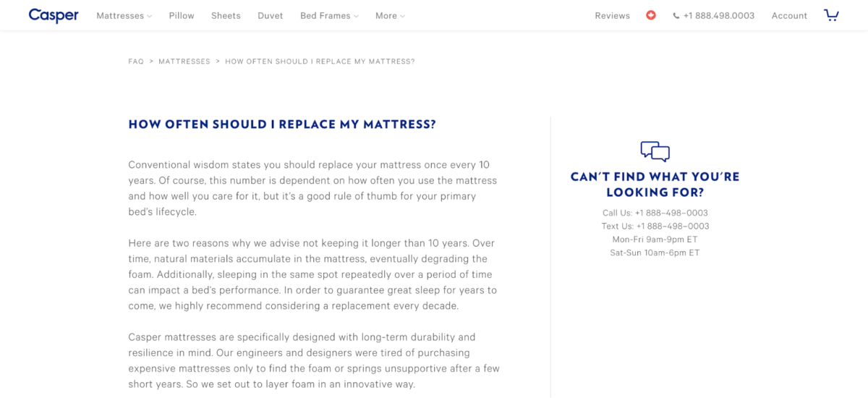Click the phone icon beside the number
The width and height of the screenshot is (868, 398).
(676, 16)
